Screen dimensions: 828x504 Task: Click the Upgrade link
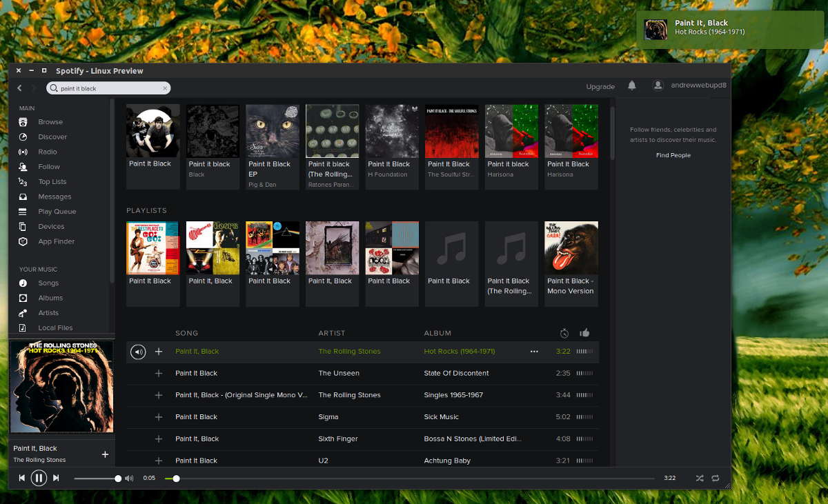[600, 86]
